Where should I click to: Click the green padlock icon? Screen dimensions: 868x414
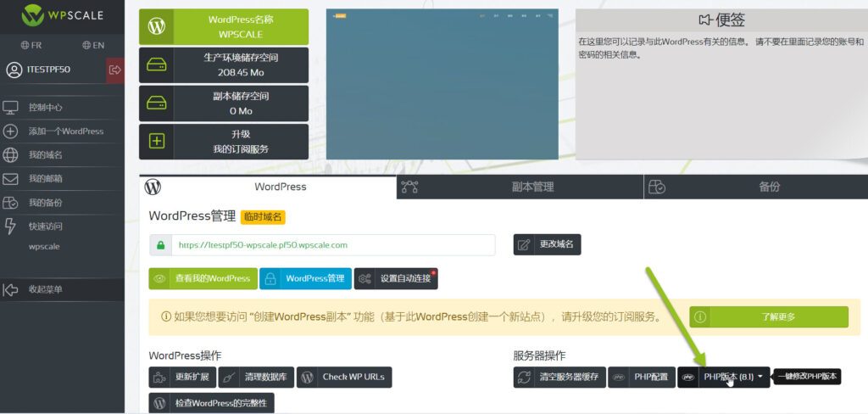(160, 245)
